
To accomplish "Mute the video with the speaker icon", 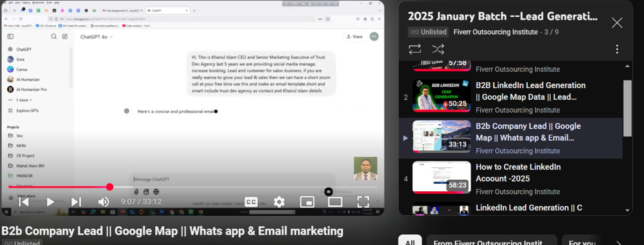I will point(103,202).
